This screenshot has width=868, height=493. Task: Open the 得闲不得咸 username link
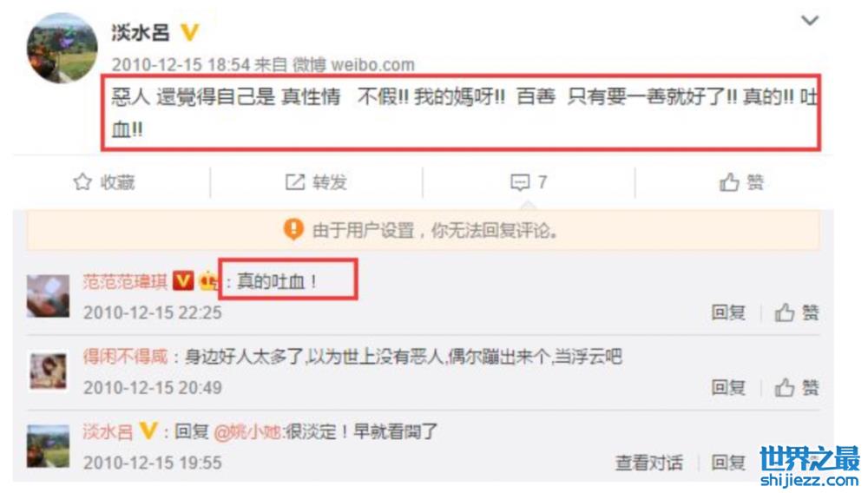[x=125, y=357]
